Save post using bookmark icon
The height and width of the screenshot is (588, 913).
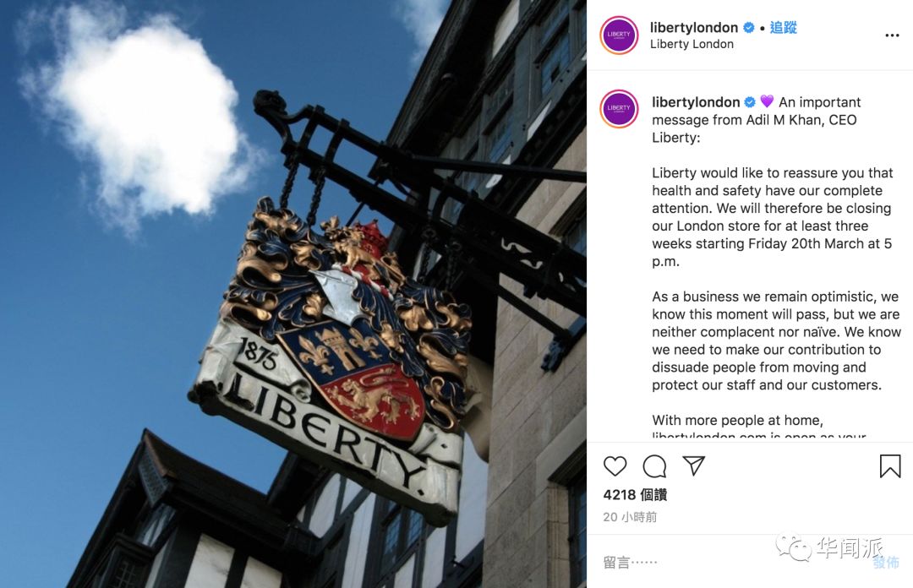(x=890, y=466)
